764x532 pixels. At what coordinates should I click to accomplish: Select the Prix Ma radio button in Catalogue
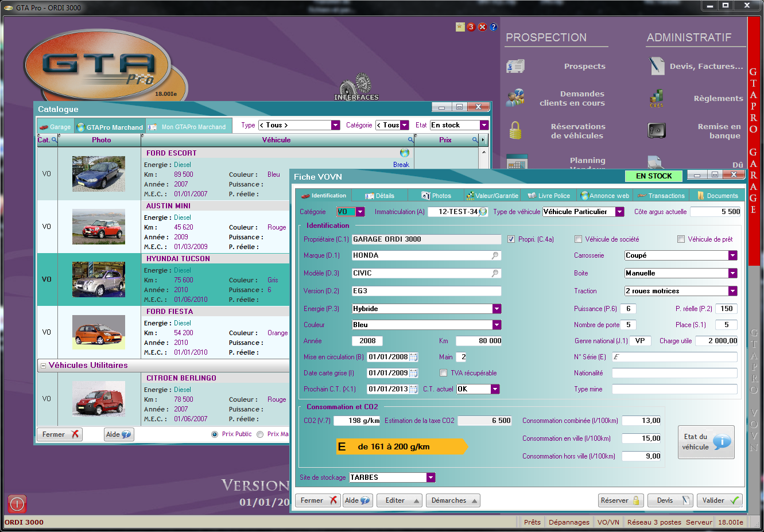(260, 434)
